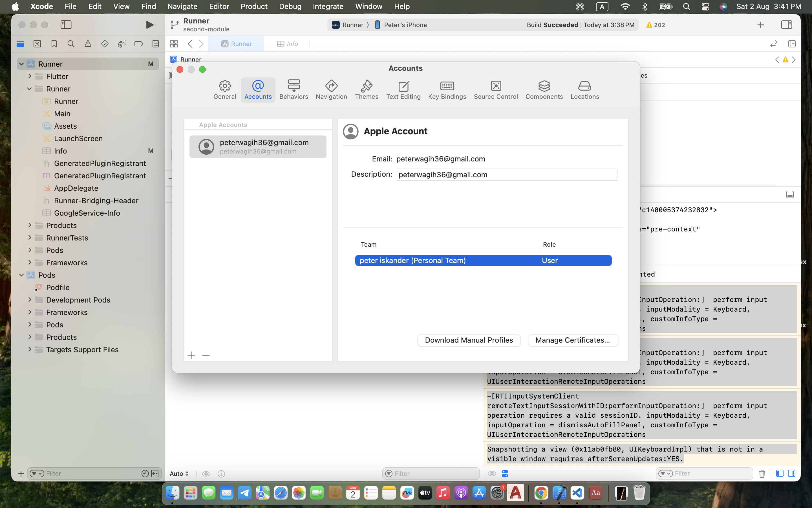This screenshot has height=508, width=812.
Task: Click Manage Certificates button
Action: click(573, 340)
